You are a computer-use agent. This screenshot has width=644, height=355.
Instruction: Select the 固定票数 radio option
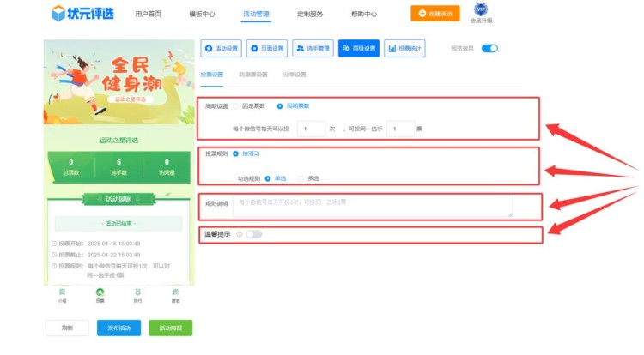coord(236,106)
